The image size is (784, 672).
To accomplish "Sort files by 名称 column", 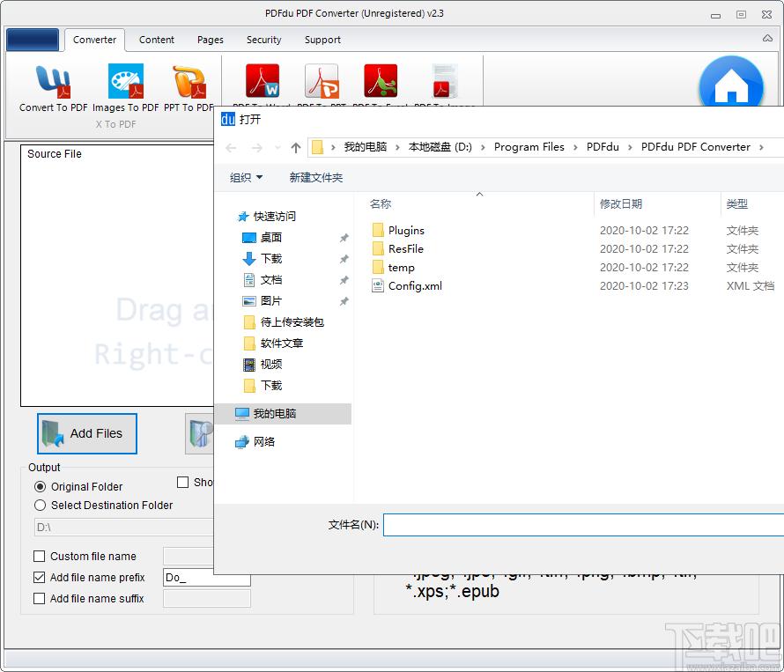I will pyautogui.click(x=381, y=204).
